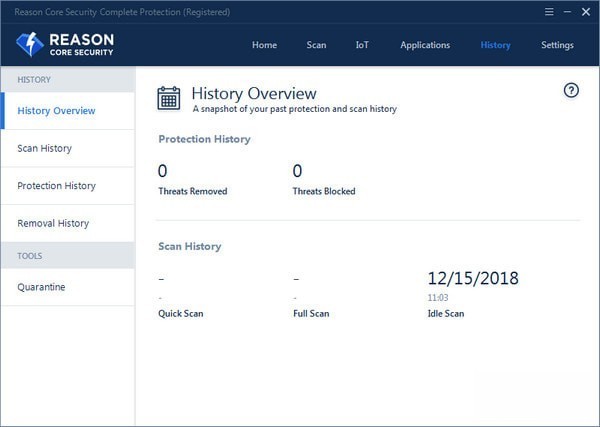Screen dimensions: 600x427
Task: Click the History Overview calendar icon
Action: pos(169,99)
